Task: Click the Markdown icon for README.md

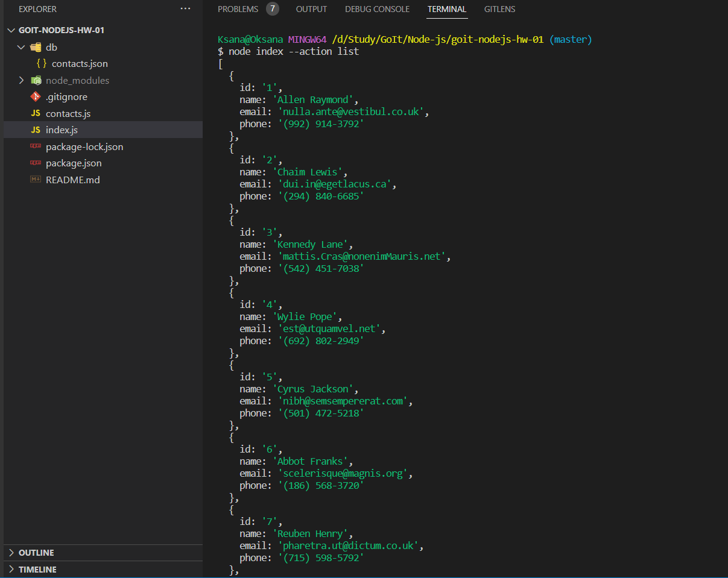Action: point(35,180)
